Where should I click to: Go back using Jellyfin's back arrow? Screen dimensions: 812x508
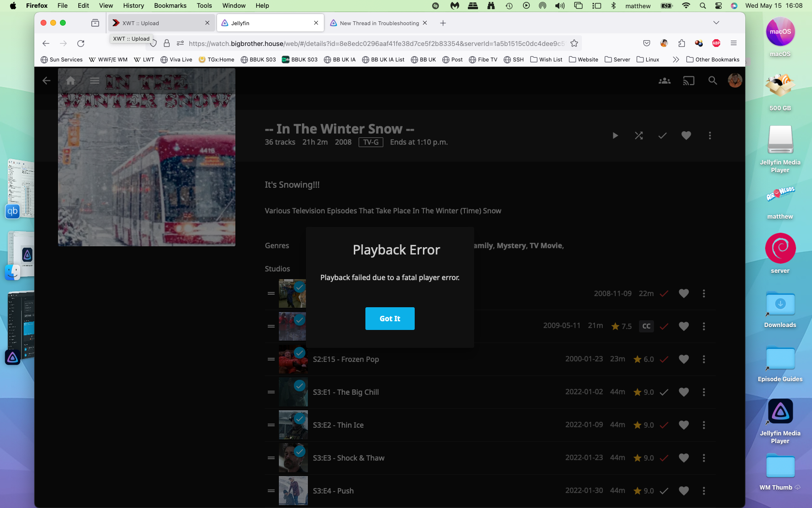(x=46, y=81)
